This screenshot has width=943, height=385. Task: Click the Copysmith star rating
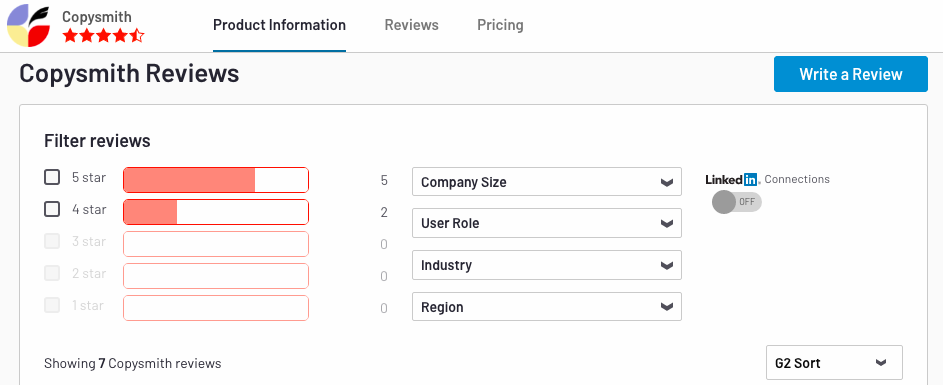103,35
